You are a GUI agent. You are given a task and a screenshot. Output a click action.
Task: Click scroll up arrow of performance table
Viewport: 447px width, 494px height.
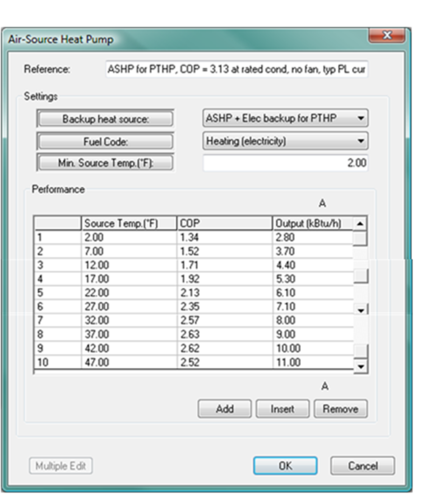point(360,224)
